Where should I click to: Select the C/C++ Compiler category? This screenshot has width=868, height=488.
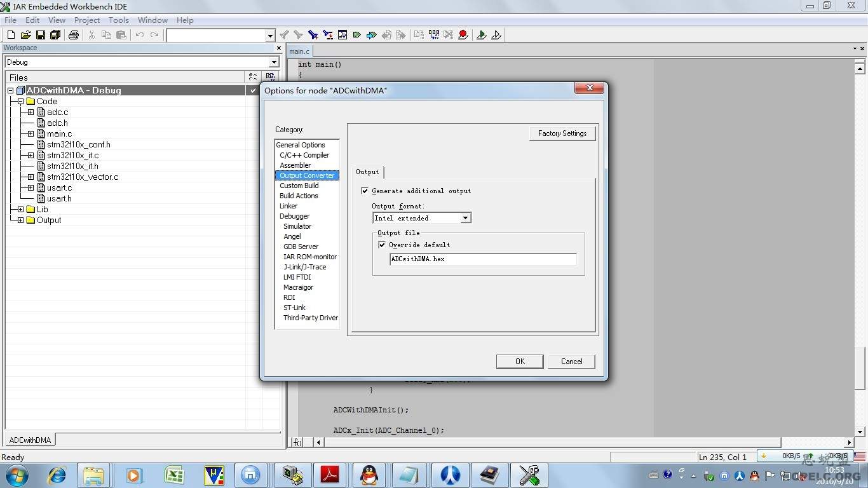(304, 155)
